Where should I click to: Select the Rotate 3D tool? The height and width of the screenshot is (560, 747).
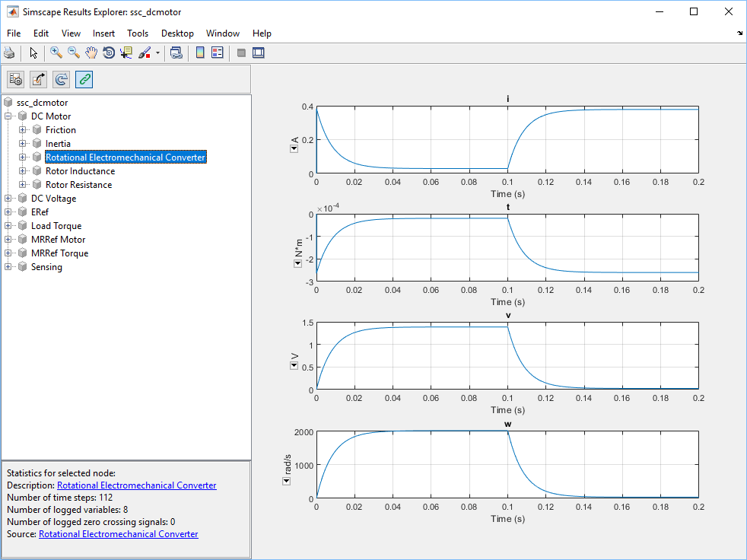109,52
